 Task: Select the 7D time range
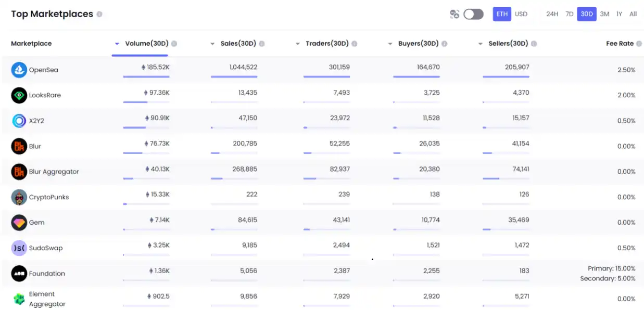(x=570, y=14)
